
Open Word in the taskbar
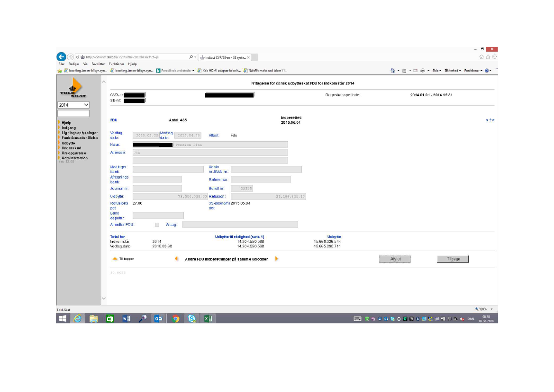(126, 319)
